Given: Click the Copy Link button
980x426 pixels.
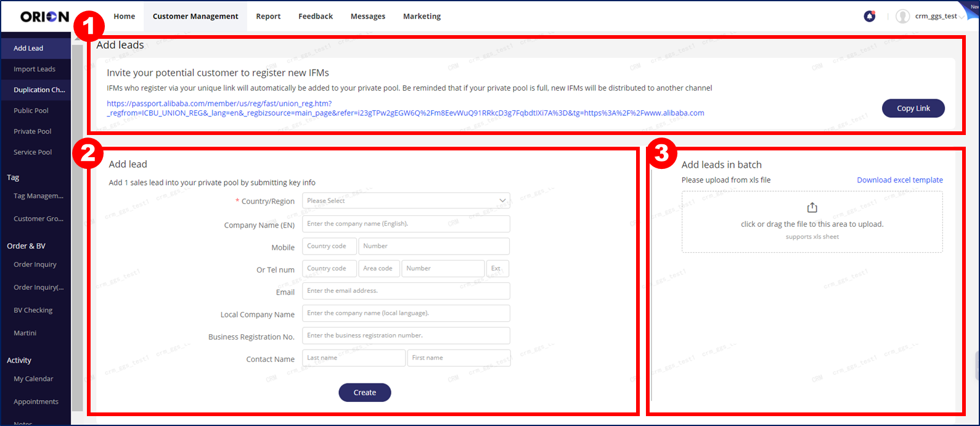Looking at the screenshot, I should (x=913, y=108).
